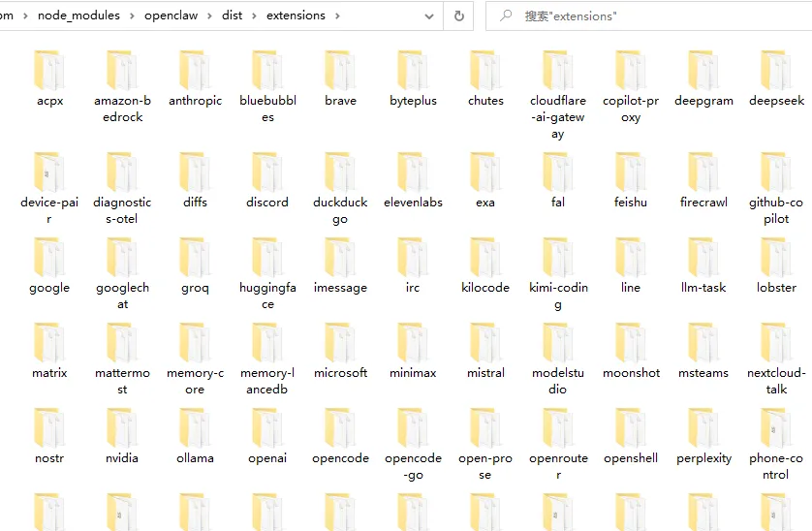
Task: Click the "imessage" folder name
Action: point(340,288)
